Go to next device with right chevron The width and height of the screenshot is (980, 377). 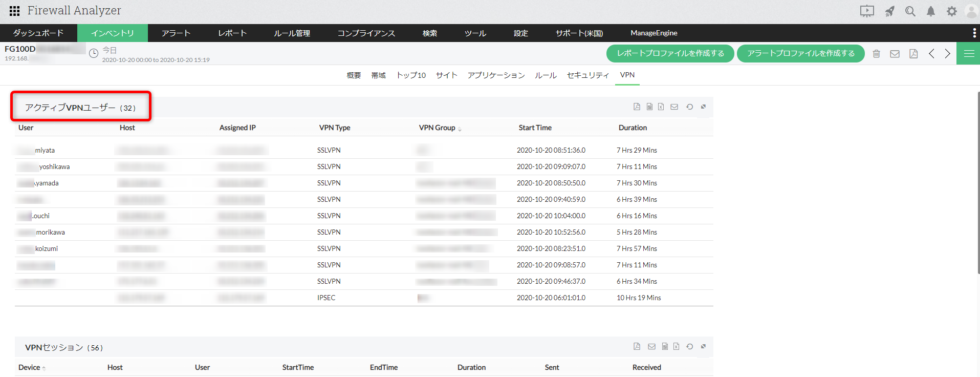948,54
